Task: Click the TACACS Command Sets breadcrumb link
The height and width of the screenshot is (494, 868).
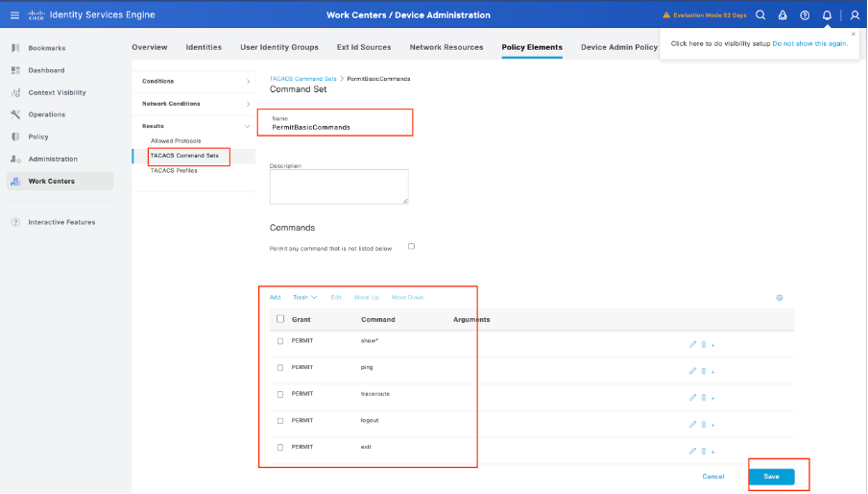Action: point(302,79)
